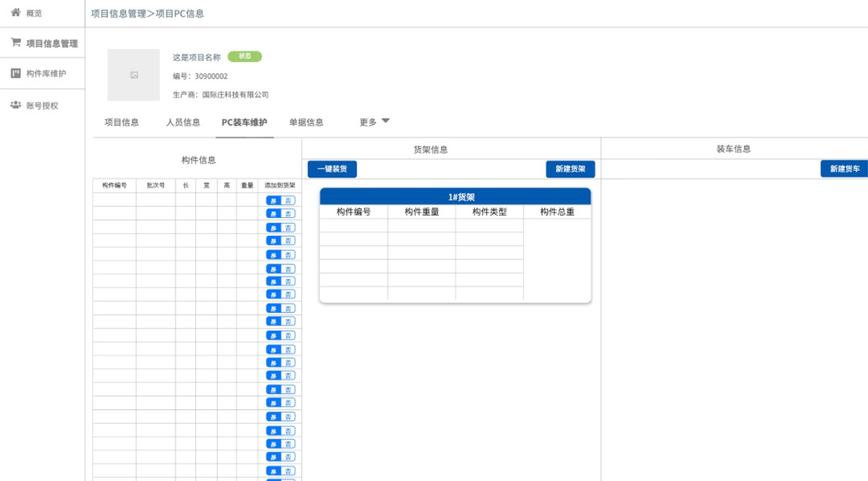Image resolution: width=868 pixels, height=481 pixels.
Task: Click the green 状态 badge
Action: click(244, 56)
